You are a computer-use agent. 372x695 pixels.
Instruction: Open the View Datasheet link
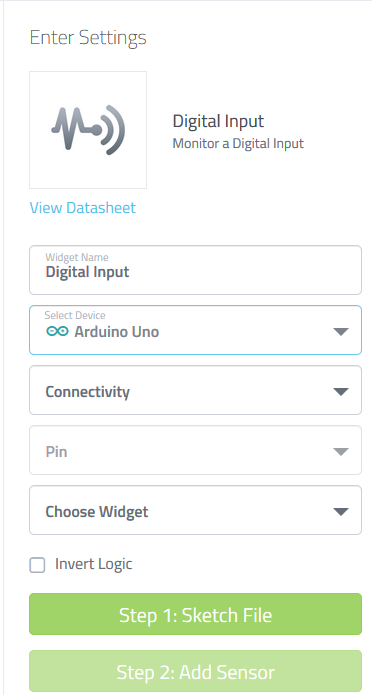tap(82, 207)
